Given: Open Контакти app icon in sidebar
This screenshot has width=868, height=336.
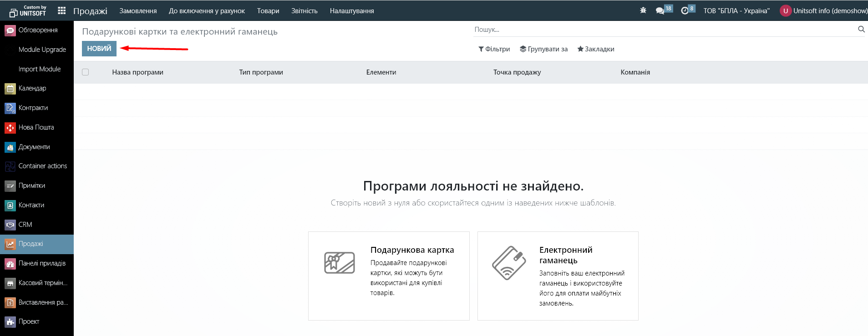Looking at the screenshot, I should tap(10, 206).
